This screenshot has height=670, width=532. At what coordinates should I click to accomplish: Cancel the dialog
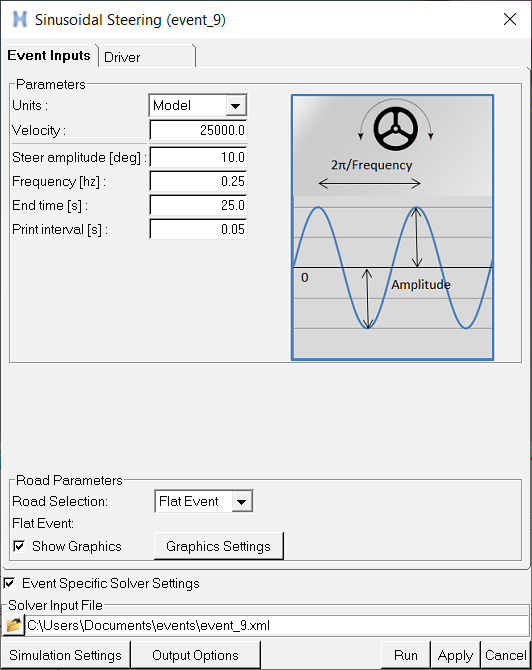pyautogui.click(x=506, y=655)
